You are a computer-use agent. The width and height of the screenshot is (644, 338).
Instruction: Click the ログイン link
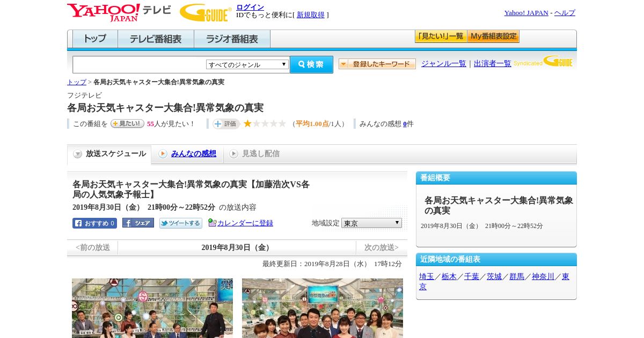[x=250, y=7]
